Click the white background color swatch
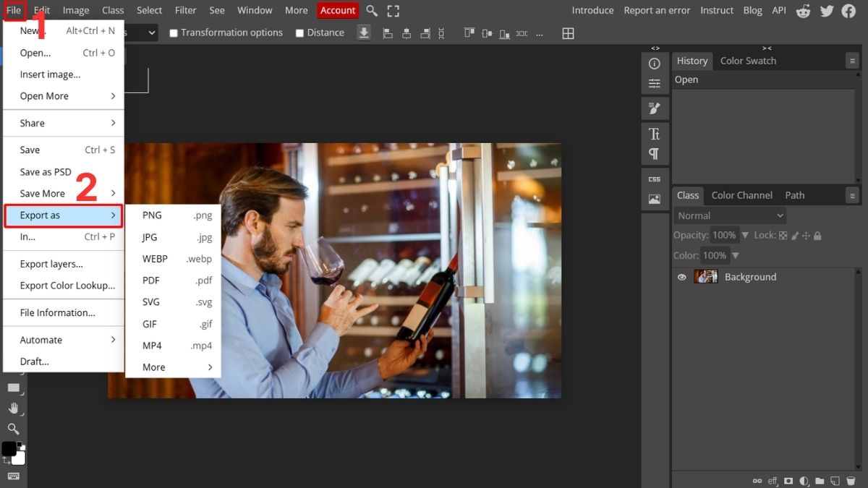868x488 pixels. tap(20, 458)
